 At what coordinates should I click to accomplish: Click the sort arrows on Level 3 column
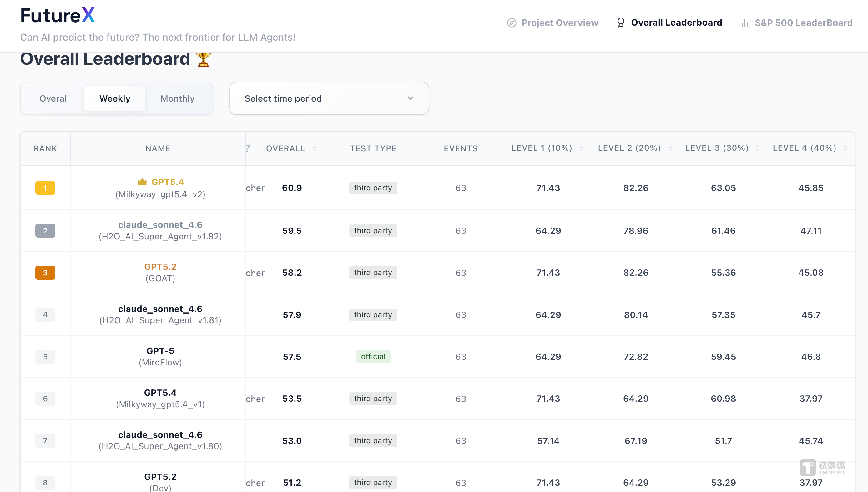coord(758,148)
